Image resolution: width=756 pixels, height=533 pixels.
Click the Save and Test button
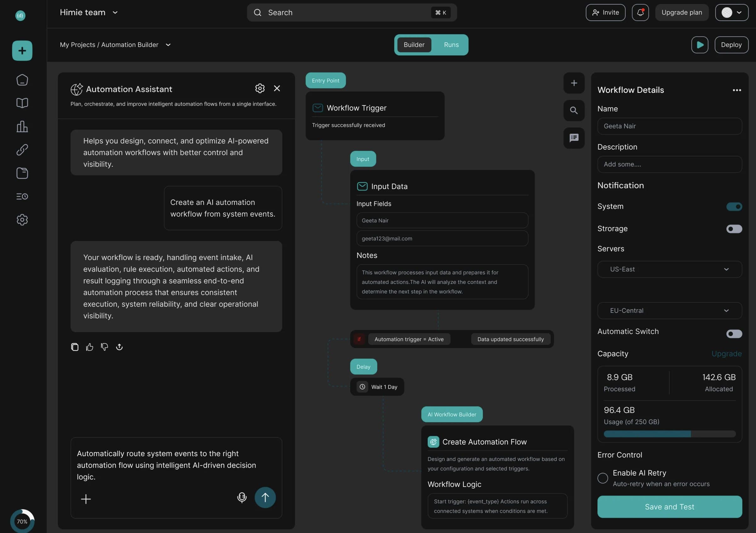tap(669, 507)
